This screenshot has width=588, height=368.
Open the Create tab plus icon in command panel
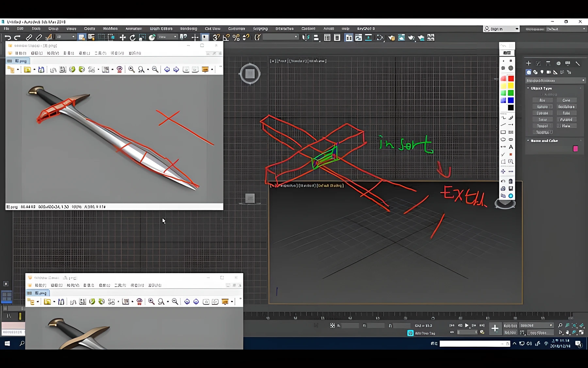tap(529, 63)
